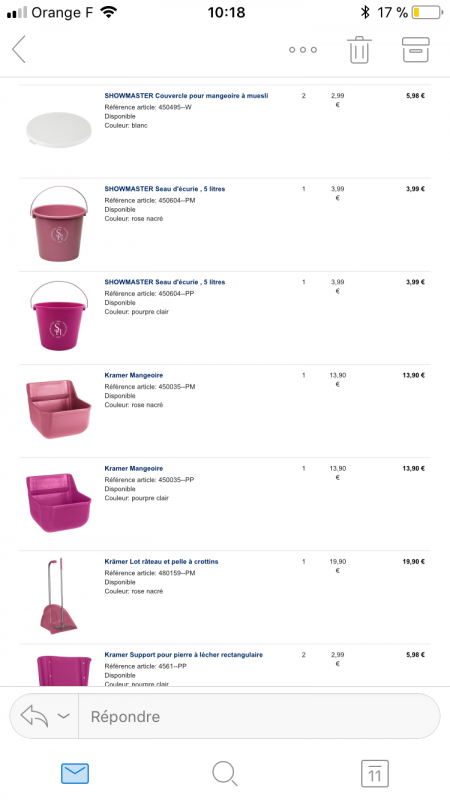Delete email with the trash icon
Screen dimensions: 450x800
tap(360, 50)
